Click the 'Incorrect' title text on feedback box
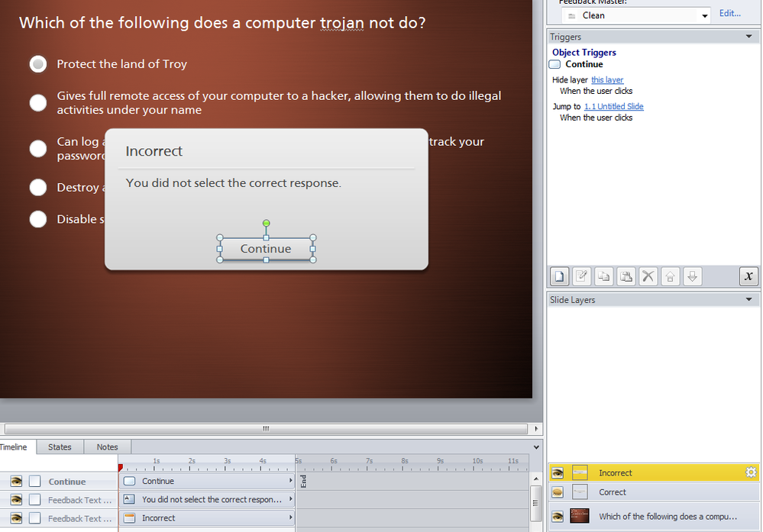The height and width of the screenshot is (532, 763). coord(154,151)
